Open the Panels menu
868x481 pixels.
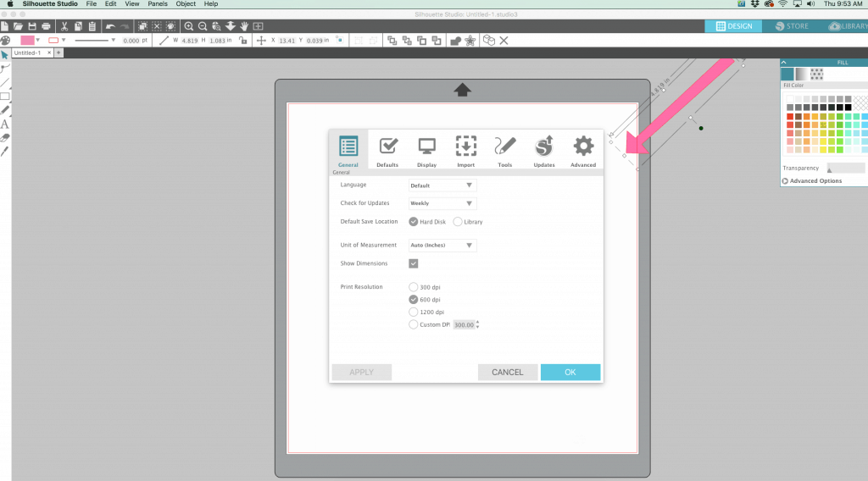[158, 4]
